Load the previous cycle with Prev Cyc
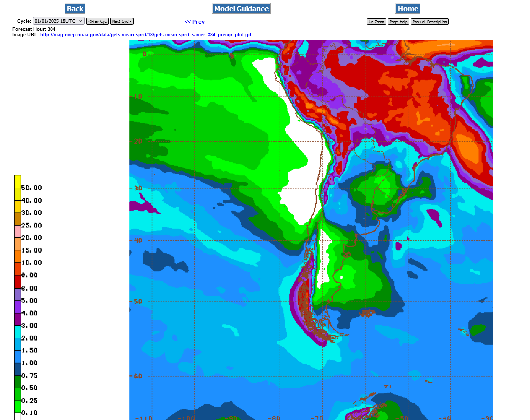 tap(97, 21)
